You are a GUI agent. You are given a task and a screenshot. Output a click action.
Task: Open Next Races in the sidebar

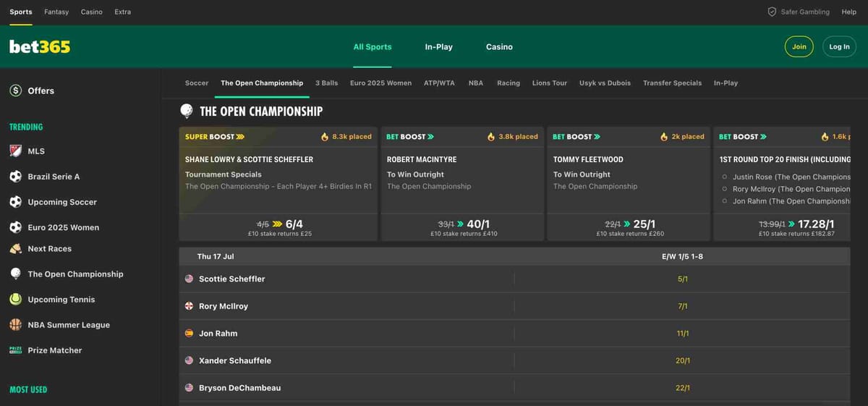coord(49,249)
